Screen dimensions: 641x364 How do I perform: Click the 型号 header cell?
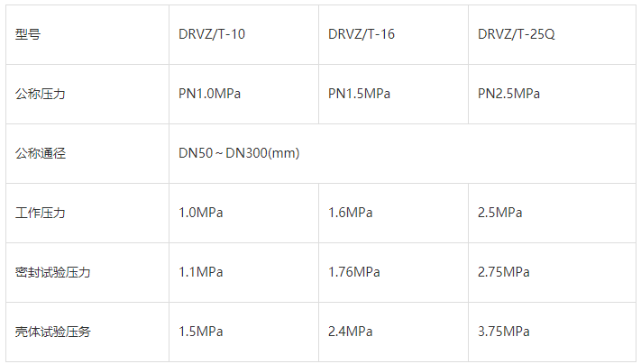click(x=28, y=35)
